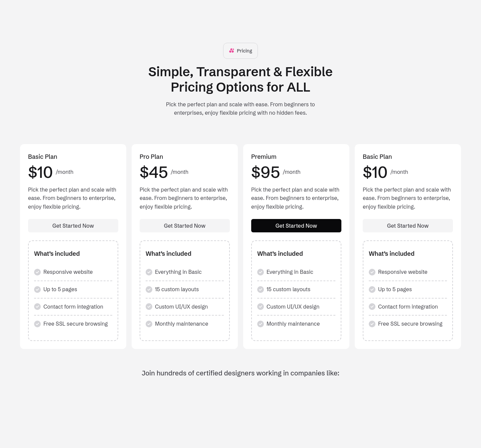The image size is (481, 448).
Task: Select the Pricing badge at the top
Action: click(x=240, y=50)
